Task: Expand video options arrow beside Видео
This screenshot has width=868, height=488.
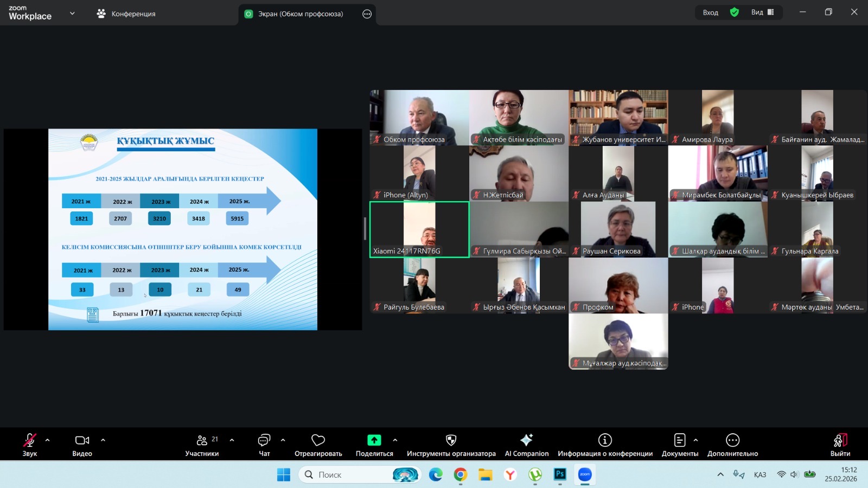Action: [103, 440]
